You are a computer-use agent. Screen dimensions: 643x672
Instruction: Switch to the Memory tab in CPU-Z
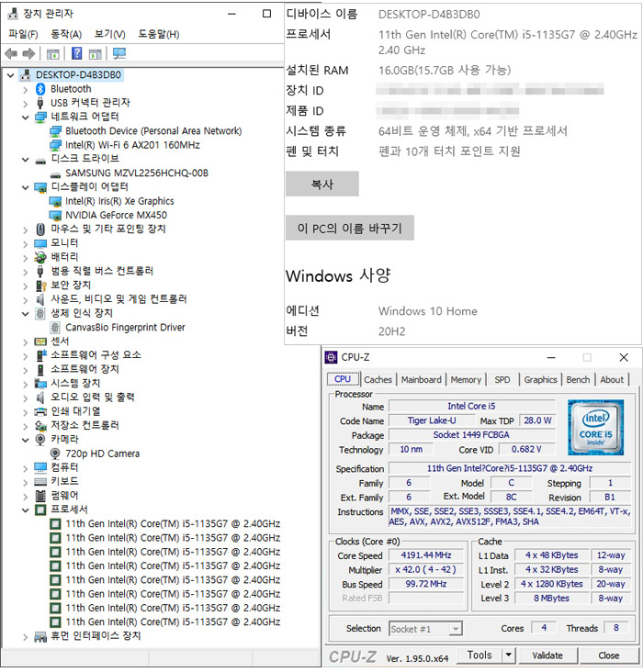pyautogui.click(x=466, y=380)
